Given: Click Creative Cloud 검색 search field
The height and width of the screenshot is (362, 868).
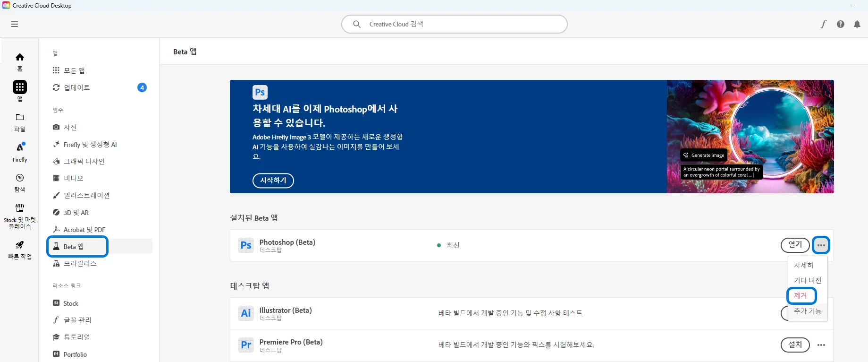Looking at the screenshot, I should click(454, 24).
